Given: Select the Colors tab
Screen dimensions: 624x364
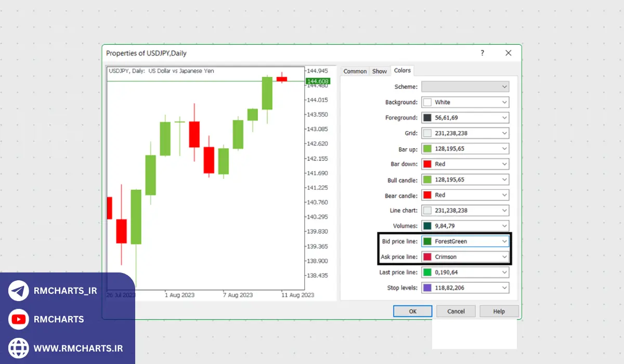Looking at the screenshot, I should click(402, 71).
